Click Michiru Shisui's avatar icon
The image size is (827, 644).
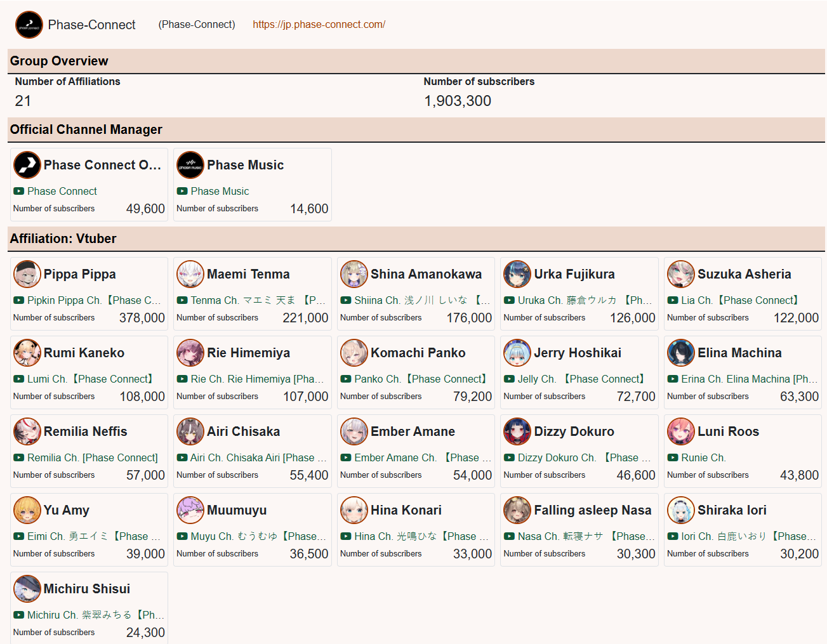27,589
